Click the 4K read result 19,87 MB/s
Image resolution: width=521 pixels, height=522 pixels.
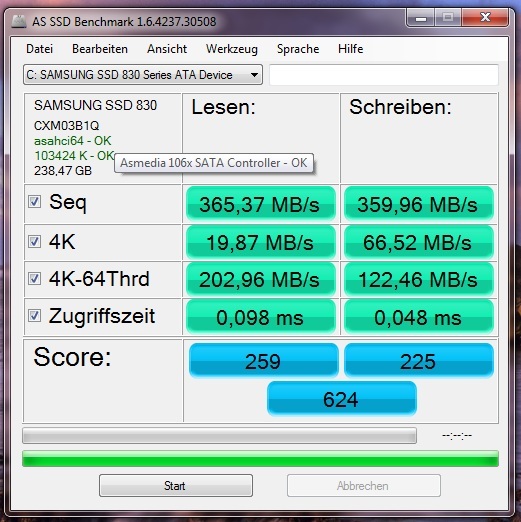261,242
